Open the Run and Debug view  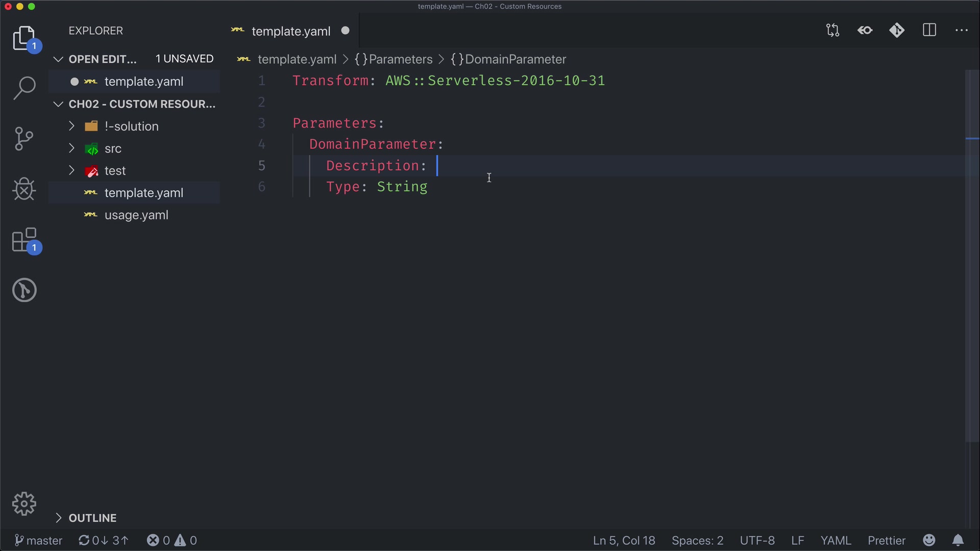[x=24, y=189]
